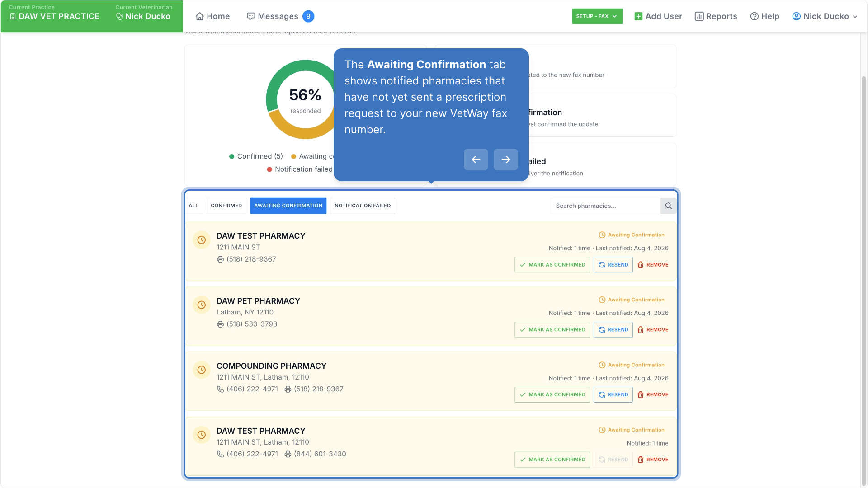Mark first DAW TEST PHARMACY (1211 MAIN ST) as confirmed
Image resolution: width=868 pixels, height=488 pixels.
coord(552,265)
